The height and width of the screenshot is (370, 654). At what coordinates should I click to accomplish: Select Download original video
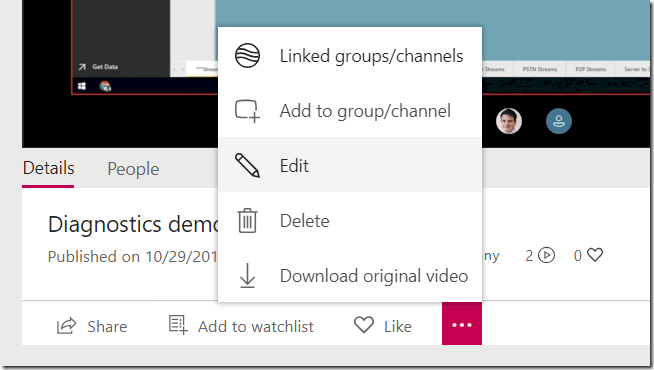tap(350, 275)
